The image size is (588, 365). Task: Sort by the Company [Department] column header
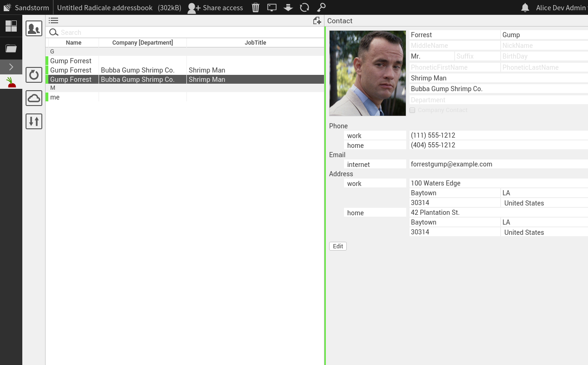[x=143, y=43]
